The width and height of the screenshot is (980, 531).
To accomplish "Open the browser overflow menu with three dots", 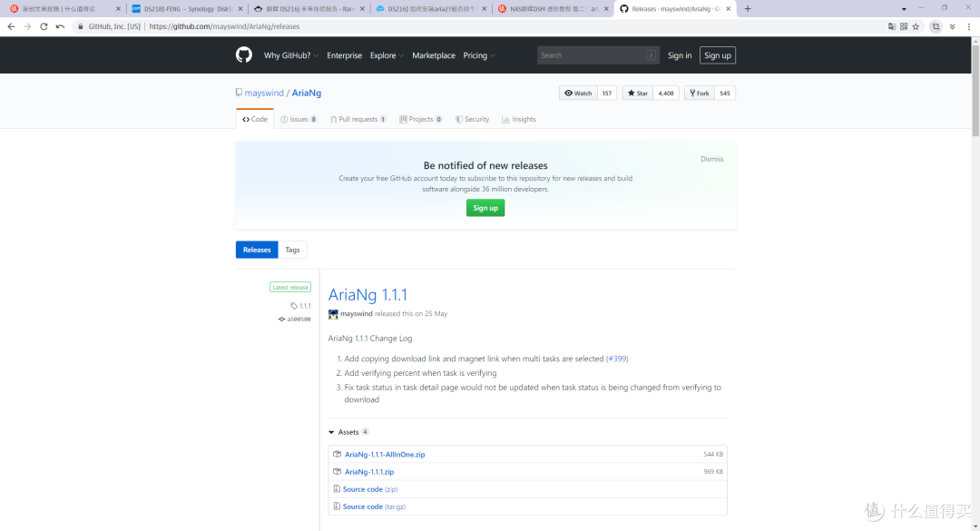I will [967, 26].
